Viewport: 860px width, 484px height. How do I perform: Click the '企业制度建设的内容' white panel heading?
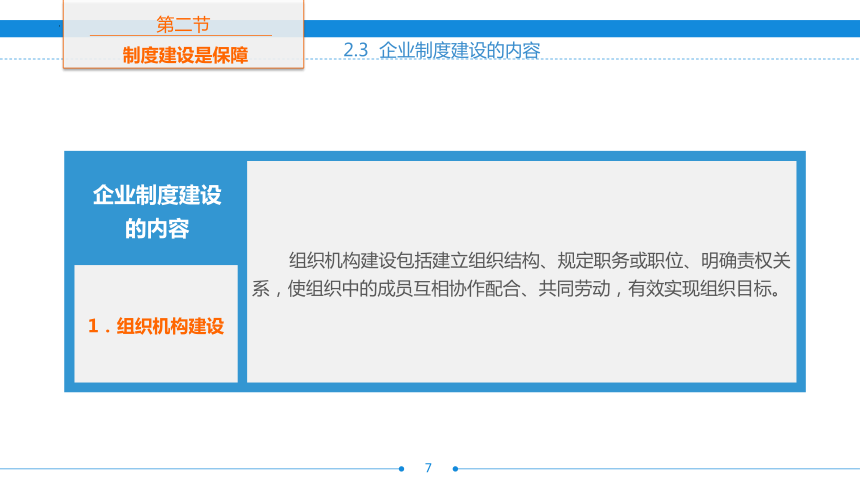[157, 212]
